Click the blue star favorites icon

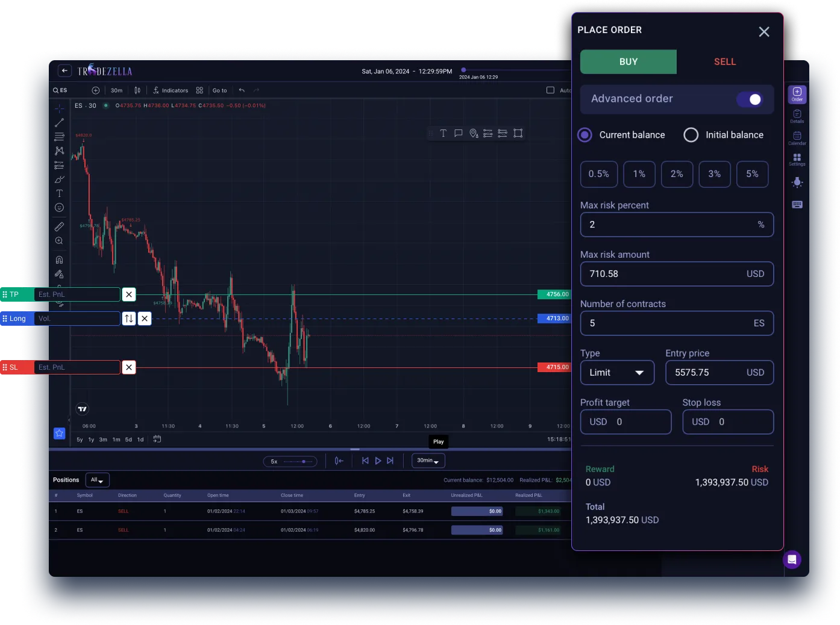[59, 433]
